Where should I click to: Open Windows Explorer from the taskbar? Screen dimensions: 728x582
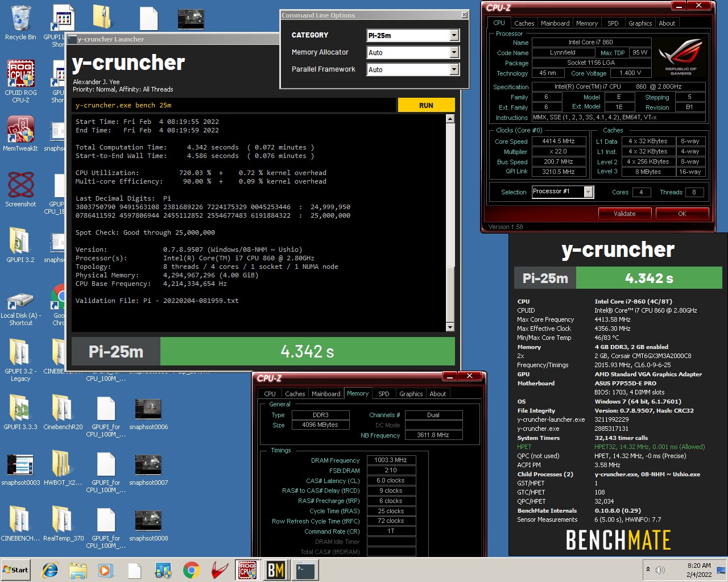coord(78,570)
